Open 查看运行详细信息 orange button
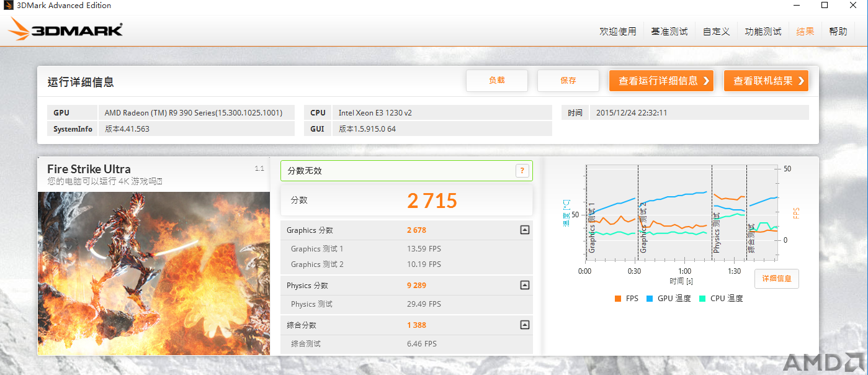The width and height of the screenshot is (868, 375). [x=661, y=81]
